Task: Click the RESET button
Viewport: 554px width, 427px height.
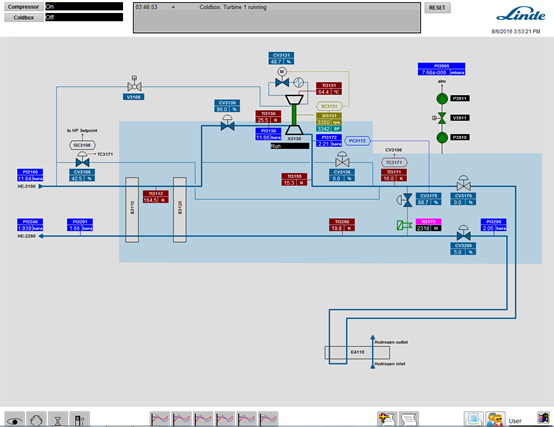Action: click(x=437, y=8)
